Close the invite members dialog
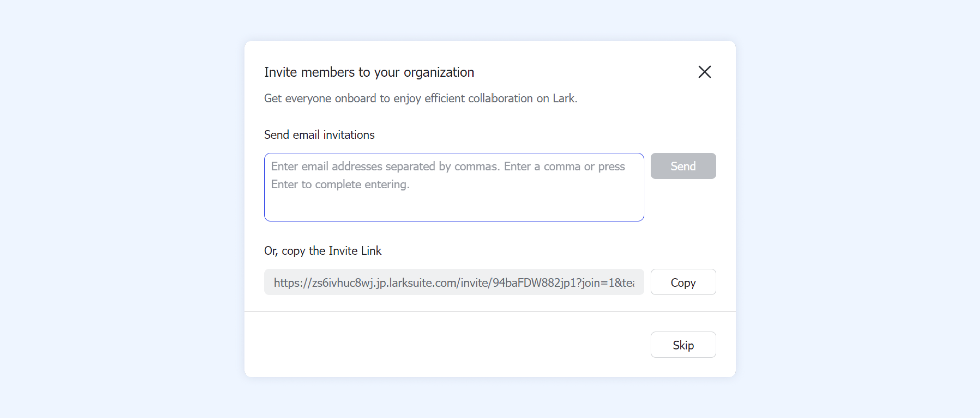Screen dimensions: 980x418 pos(704,72)
